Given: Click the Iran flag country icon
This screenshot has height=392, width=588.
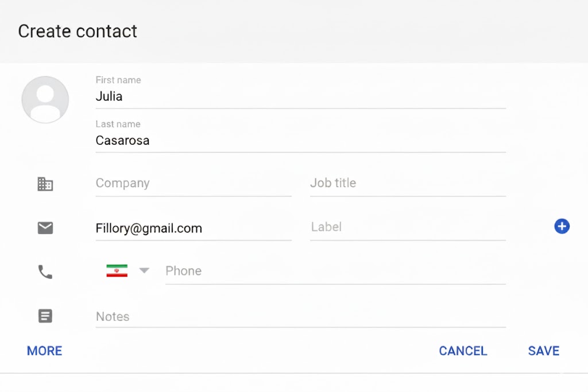Looking at the screenshot, I should pyautogui.click(x=117, y=271).
